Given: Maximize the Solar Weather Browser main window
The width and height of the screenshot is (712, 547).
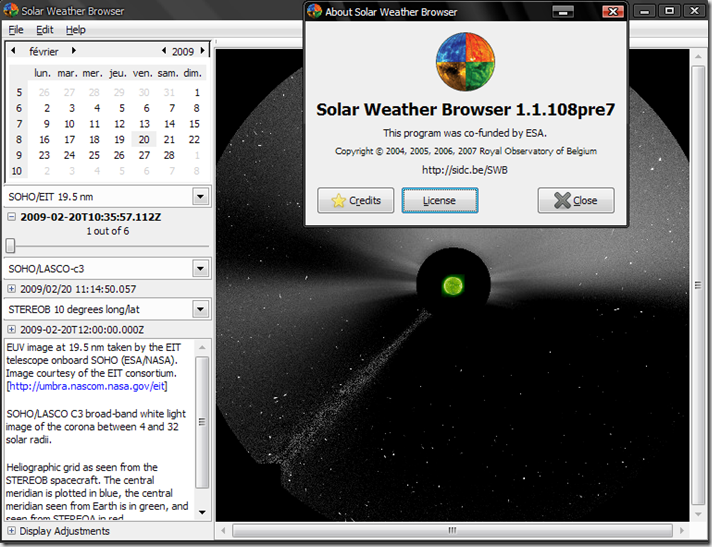Looking at the screenshot, I should (x=669, y=11).
